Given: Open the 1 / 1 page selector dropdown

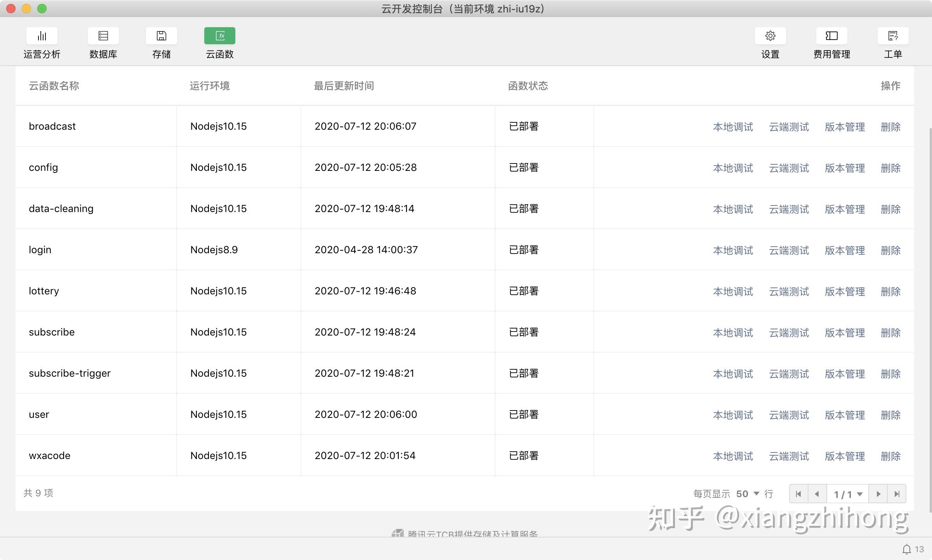Looking at the screenshot, I should 848,494.
